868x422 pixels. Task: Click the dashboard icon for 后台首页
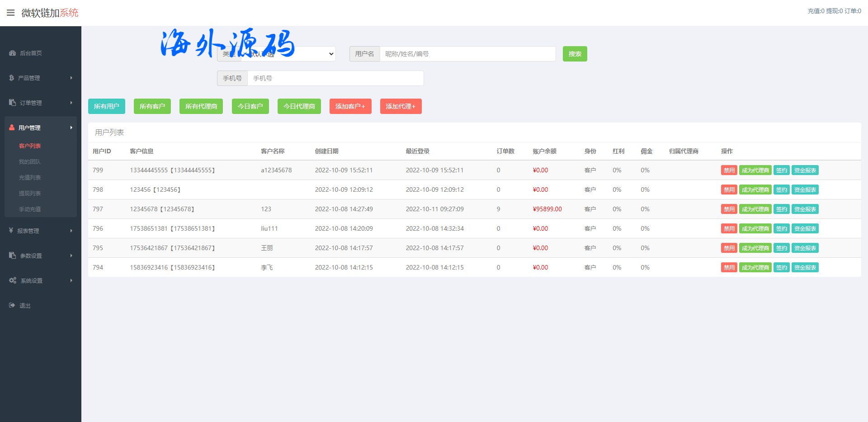click(12, 53)
